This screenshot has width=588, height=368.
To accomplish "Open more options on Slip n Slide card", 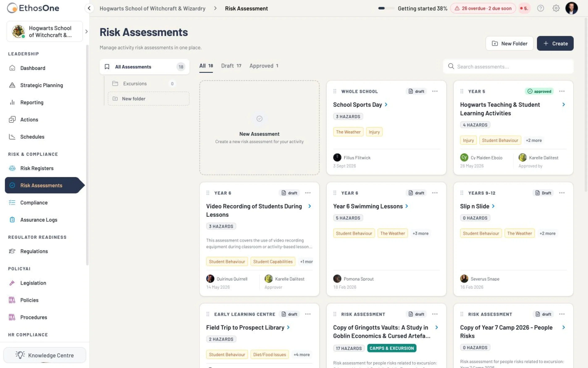I will pyautogui.click(x=562, y=193).
